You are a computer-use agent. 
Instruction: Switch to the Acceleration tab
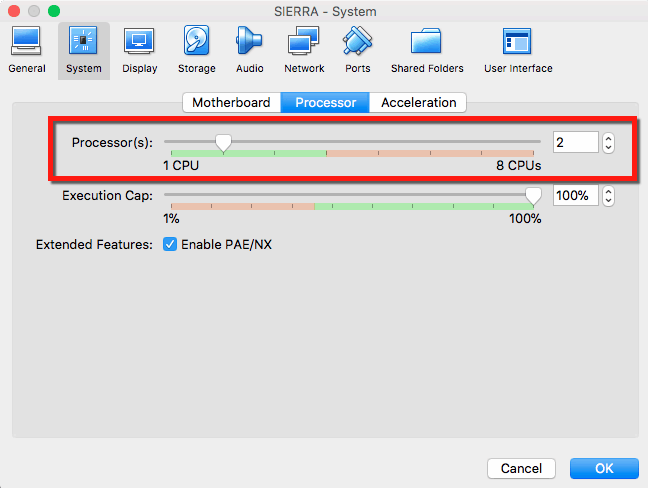coord(418,102)
